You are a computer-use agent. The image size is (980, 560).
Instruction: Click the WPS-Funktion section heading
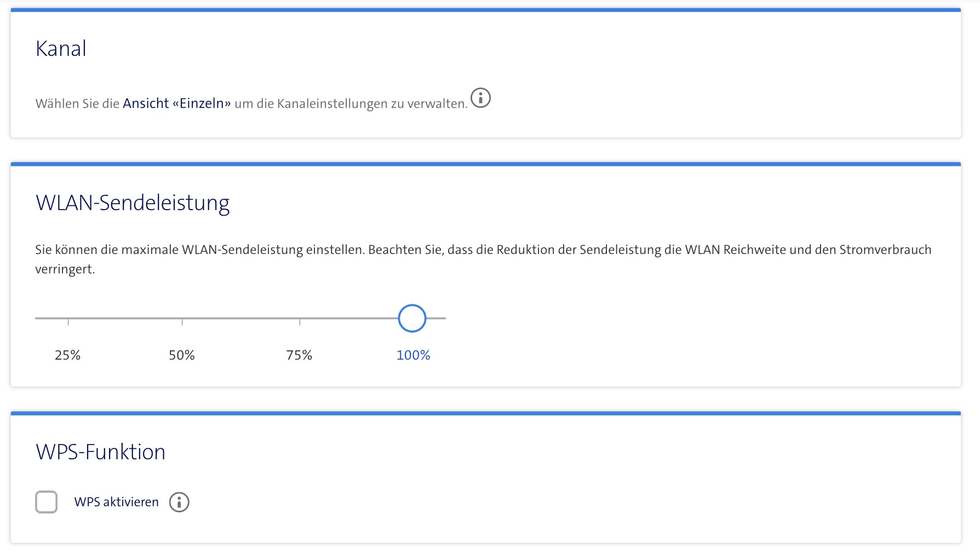click(x=100, y=452)
